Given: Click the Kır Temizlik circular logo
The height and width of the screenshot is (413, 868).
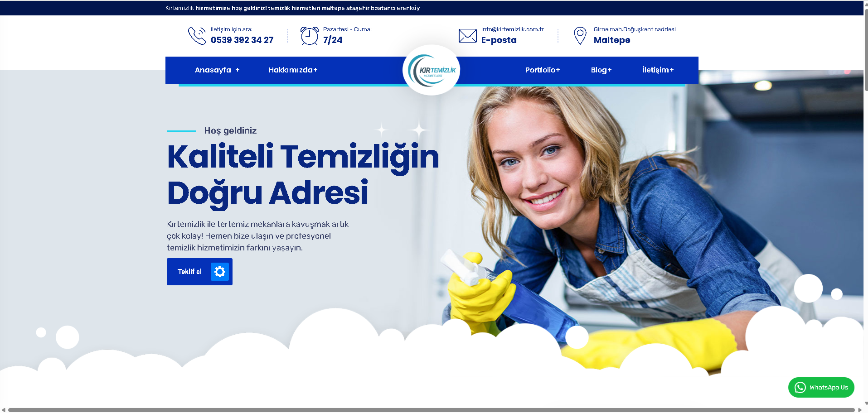Looking at the screenshot, I should coord(432,70).
